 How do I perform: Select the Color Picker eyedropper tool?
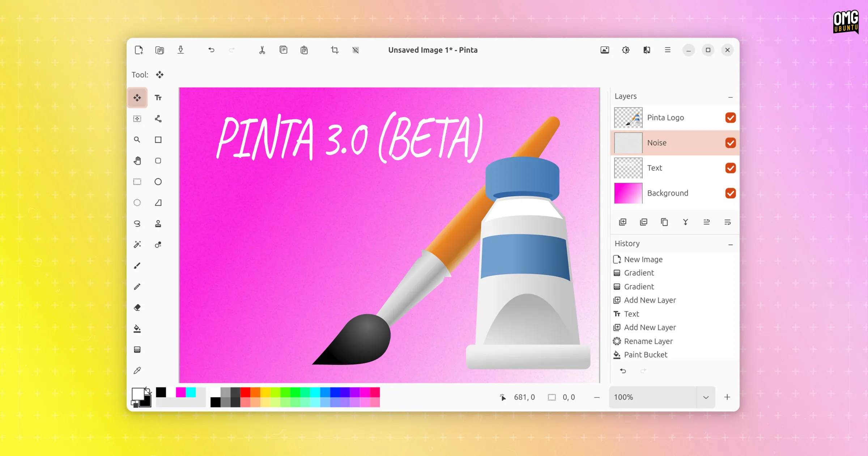[x=137, y=371]
